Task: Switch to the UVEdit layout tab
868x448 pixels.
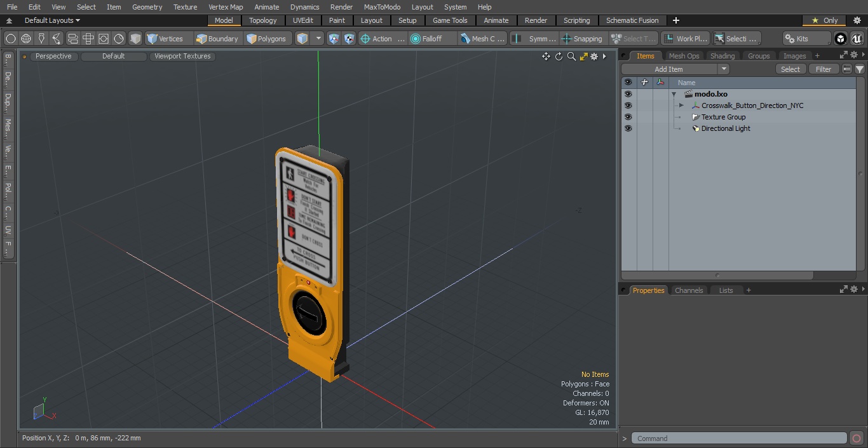Action: click(x=303, y=20)
